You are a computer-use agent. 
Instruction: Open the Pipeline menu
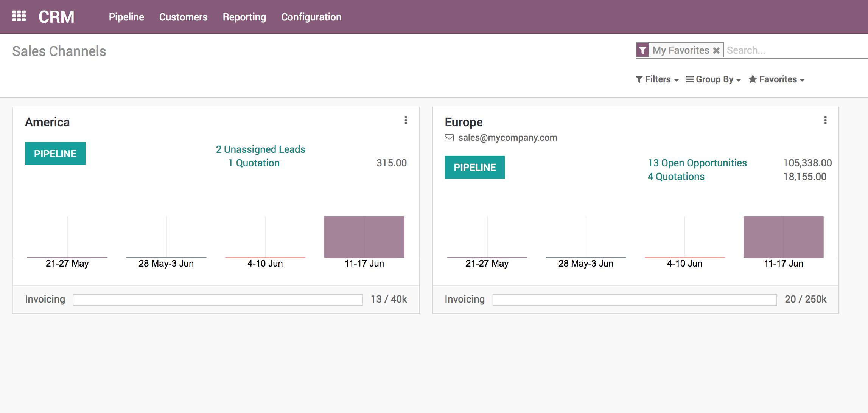[126, 17]
